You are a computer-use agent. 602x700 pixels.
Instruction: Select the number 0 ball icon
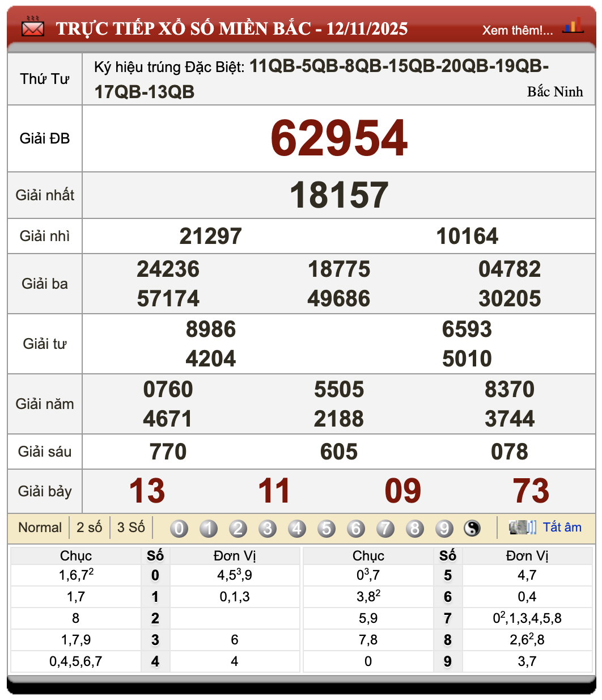pyautogui.click(x=179, y=528)
